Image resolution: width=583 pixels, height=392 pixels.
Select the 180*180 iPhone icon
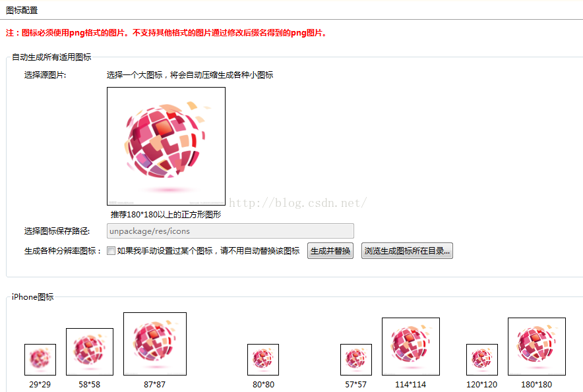[x=537, y=347]
